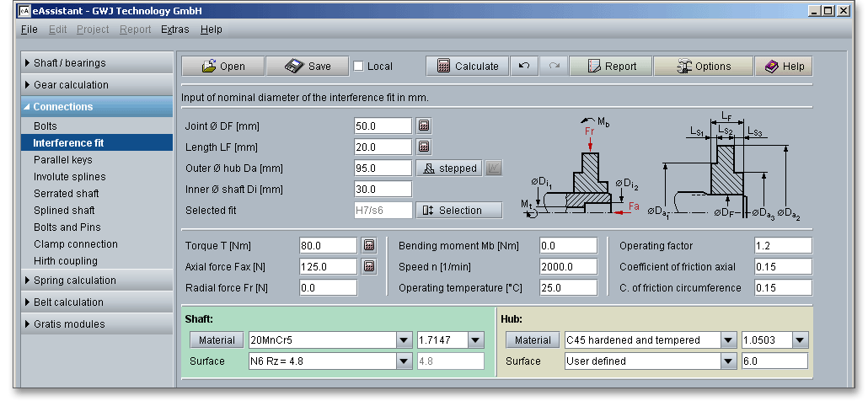Open shaft surface N6 Rz dropdown
This screenshot has height=401, width=868.
(x=402, y=361)
